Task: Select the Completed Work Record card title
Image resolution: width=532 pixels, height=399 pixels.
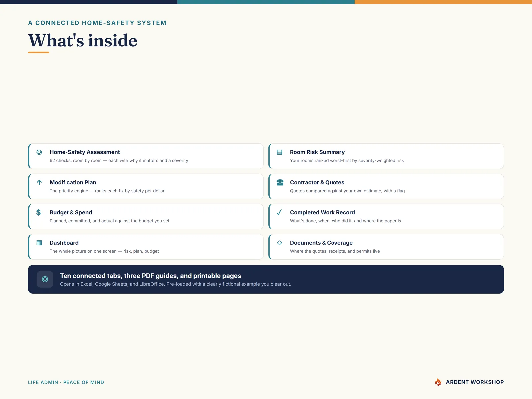Action: (323, 212)
